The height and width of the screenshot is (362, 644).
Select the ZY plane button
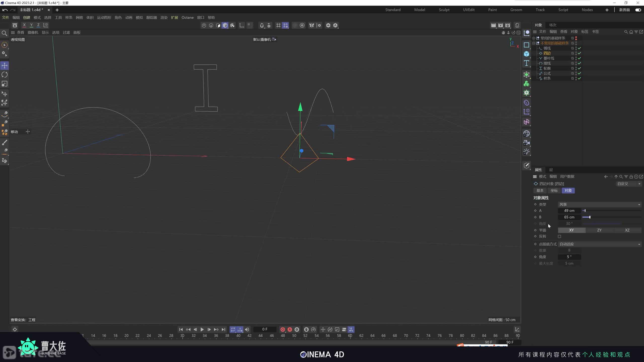[599, 230]
